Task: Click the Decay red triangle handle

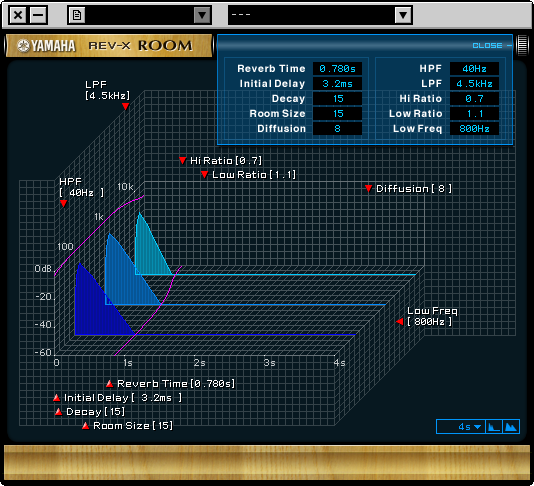Action: 59,411
